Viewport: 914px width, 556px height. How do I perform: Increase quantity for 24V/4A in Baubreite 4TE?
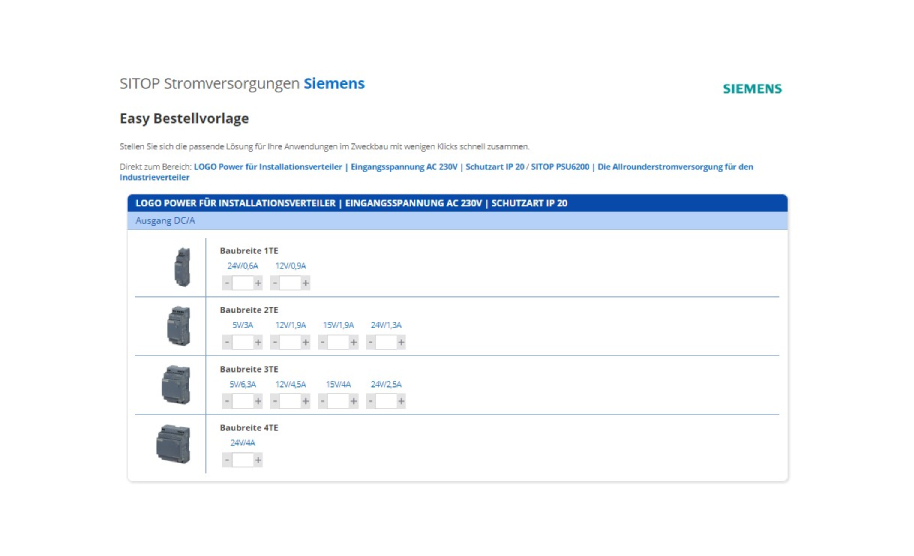click(258, 460)
